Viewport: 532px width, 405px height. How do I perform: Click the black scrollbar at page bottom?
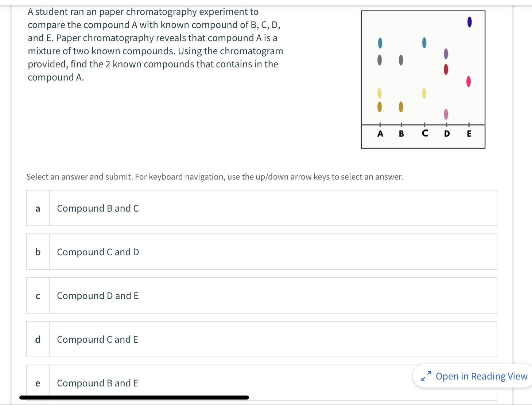(134, 397)
